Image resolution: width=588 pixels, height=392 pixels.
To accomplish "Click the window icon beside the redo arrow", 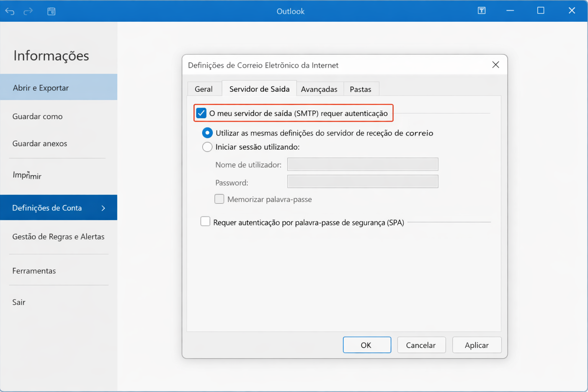I will [x=51, y=11].
